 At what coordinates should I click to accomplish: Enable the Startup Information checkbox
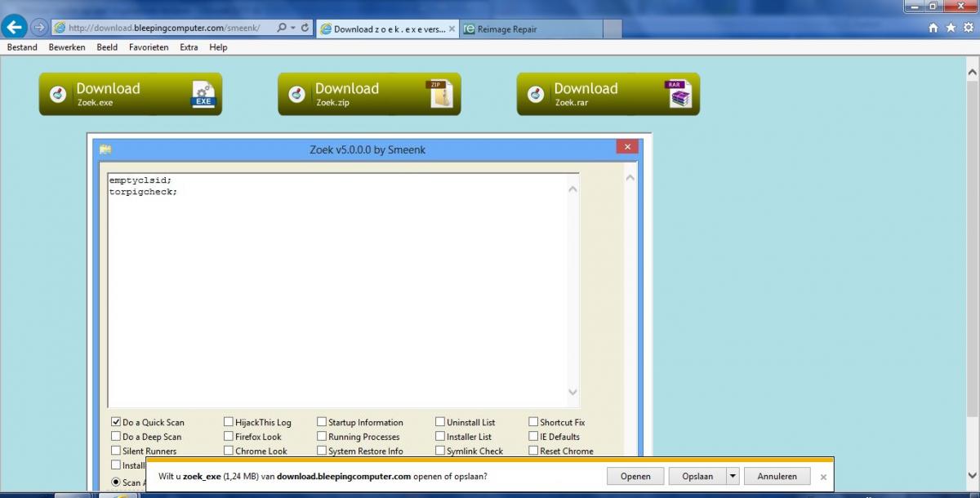coord(322,422)
